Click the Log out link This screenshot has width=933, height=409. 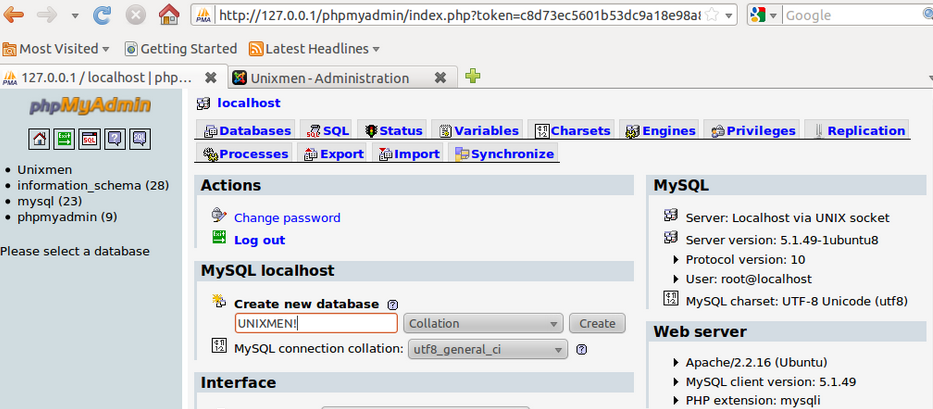(259, 240)
